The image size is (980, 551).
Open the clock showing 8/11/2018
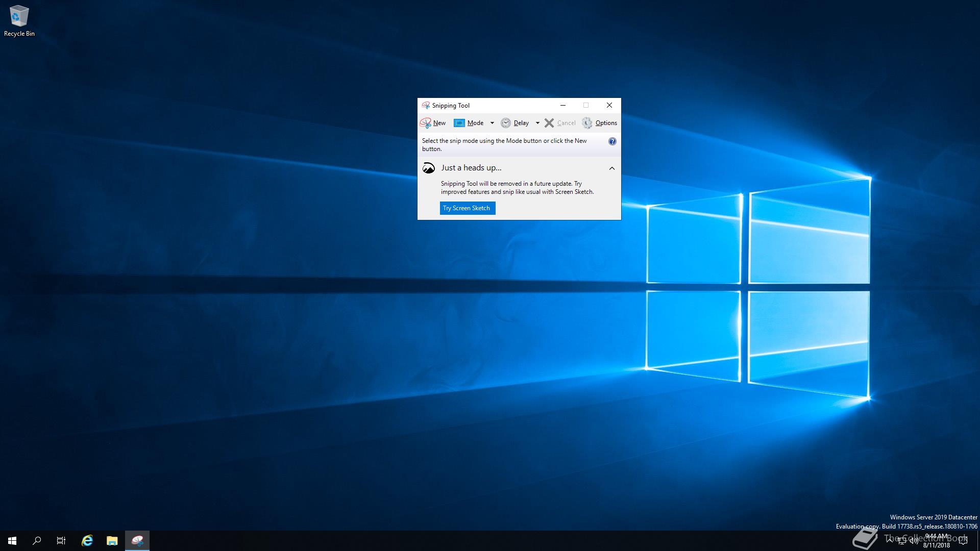click(x=937, y=541)
